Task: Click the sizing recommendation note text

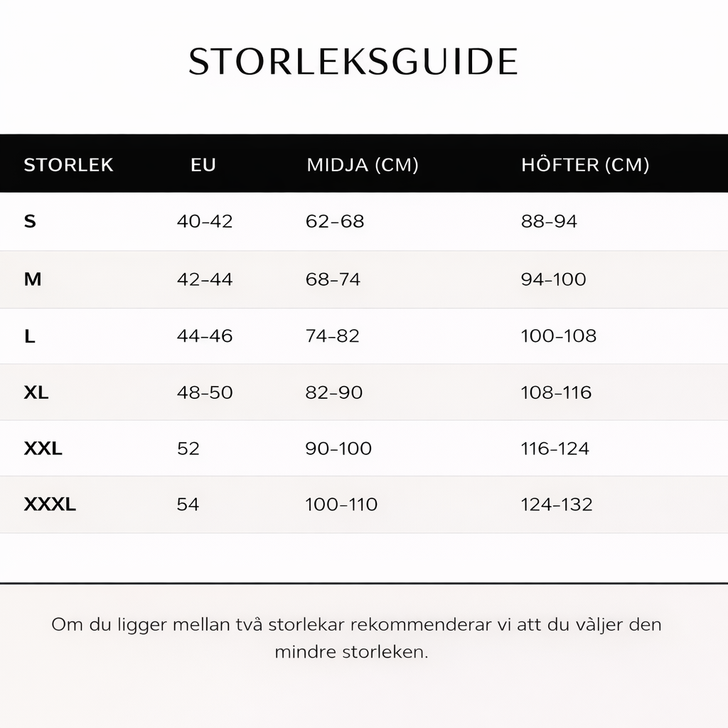Action: tap(356, 638)
